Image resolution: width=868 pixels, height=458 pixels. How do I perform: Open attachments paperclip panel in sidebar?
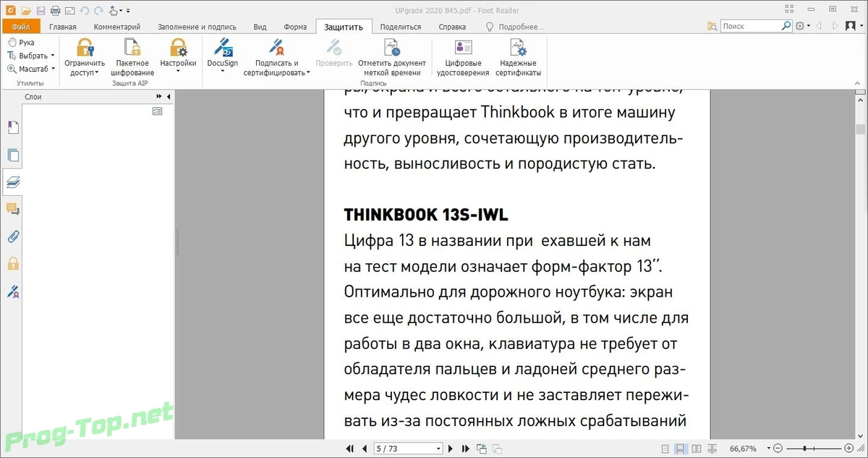(x=13, y=237)
